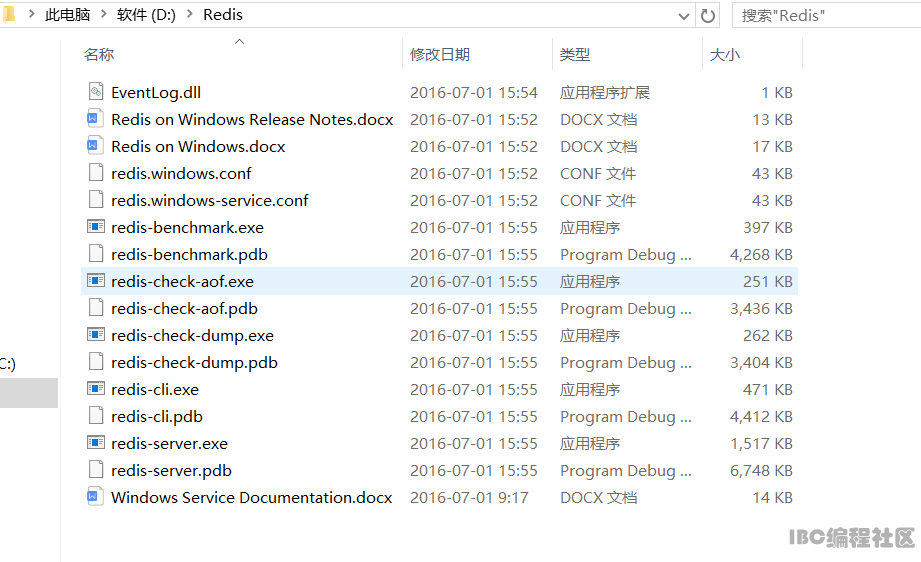Select the redis-benchmark.pdb file name
The width and height of the screenshot is (921, 562).
[x=189, y=254]
